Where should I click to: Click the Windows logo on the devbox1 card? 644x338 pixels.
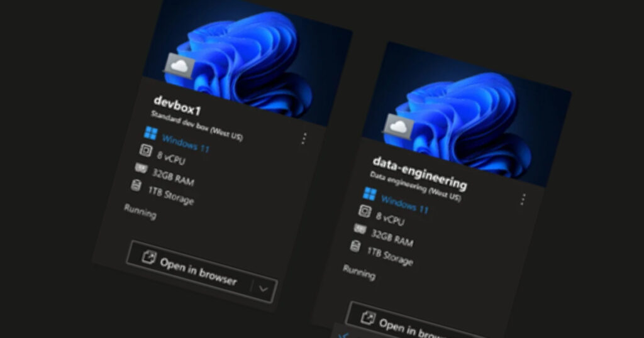point(151,133)
